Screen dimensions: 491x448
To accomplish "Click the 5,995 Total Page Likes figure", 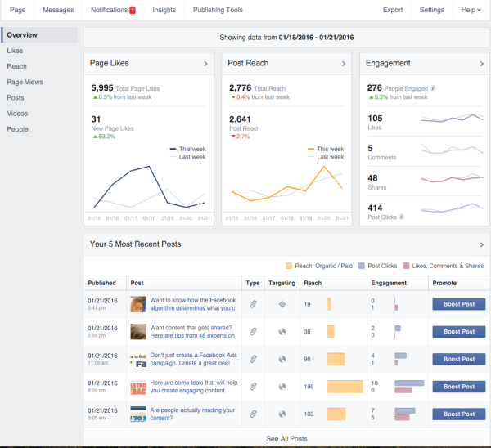I will tap(102, 88).
